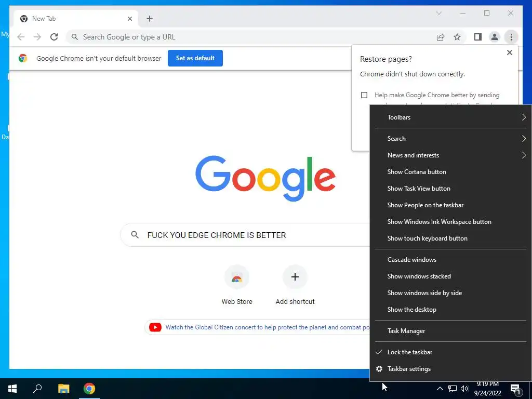Go back with Chrome's back arrow
Viewport: 532px width, 399px height.
21,37
